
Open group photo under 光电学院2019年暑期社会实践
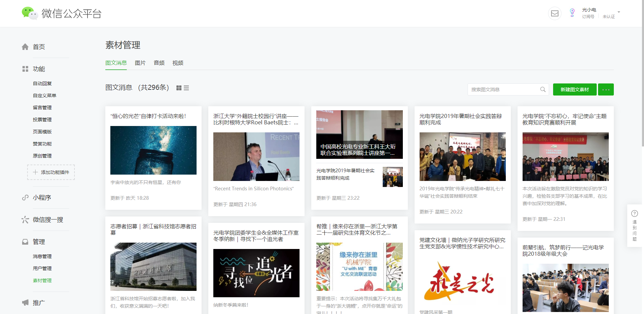pos(463,156)
